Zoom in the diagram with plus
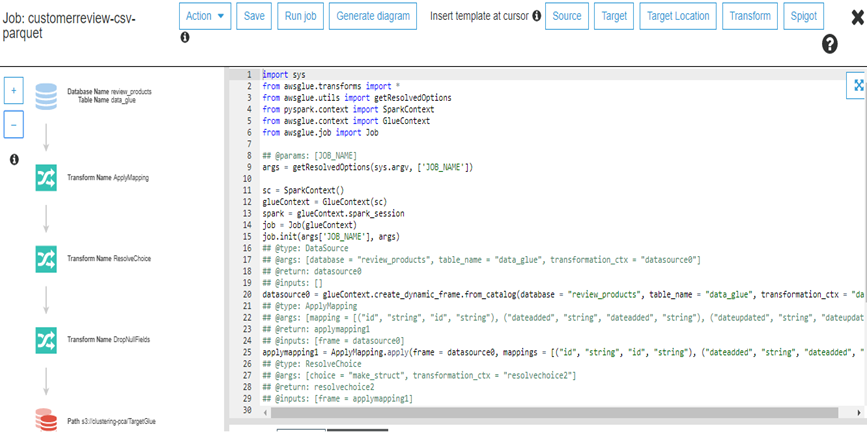Screen dimensions: 867x433 (x=14, y=90)
